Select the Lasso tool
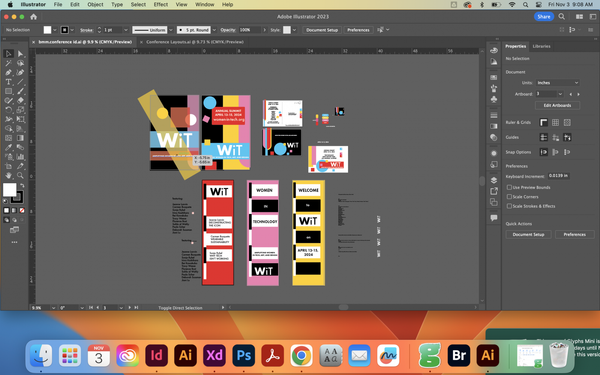This screenshot has height=375, width=600. 20,63
